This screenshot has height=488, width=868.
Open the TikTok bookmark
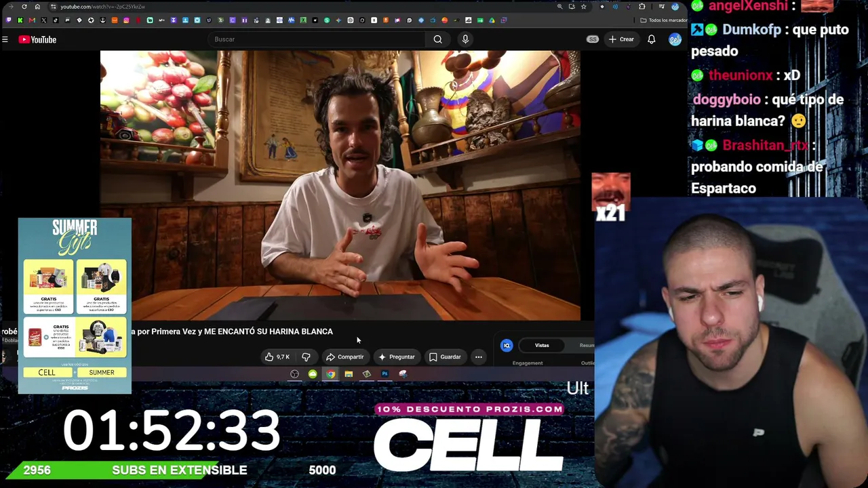(56, 20)
